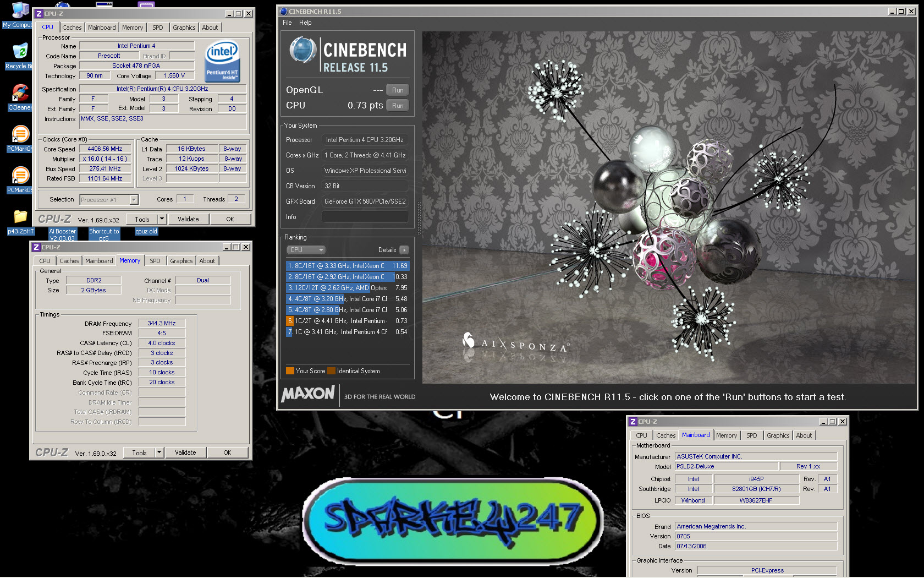Click OK in the top CPU-Z window
924x578 pixels.
(x=230, y=219)
